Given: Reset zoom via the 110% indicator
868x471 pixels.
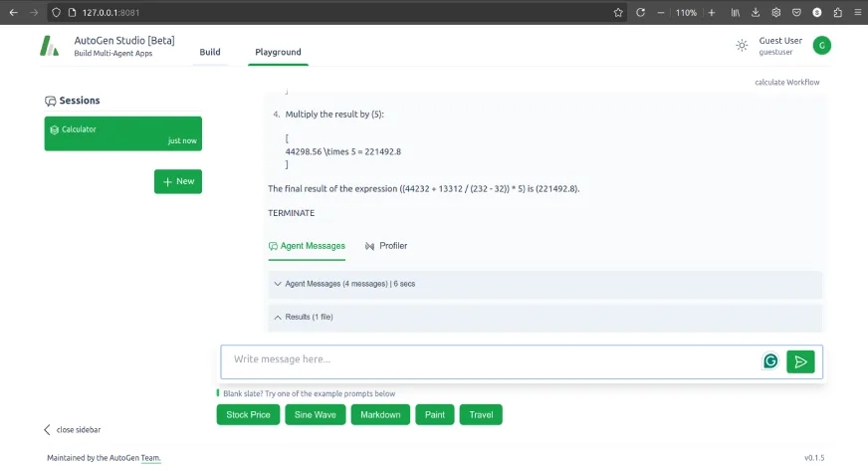Looking at the screenshot, I should click(686, 12).
